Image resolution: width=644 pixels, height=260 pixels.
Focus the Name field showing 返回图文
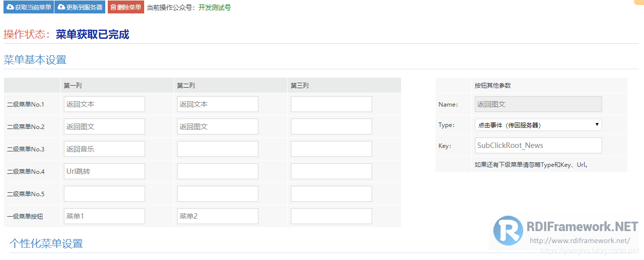tap(538, 104)
